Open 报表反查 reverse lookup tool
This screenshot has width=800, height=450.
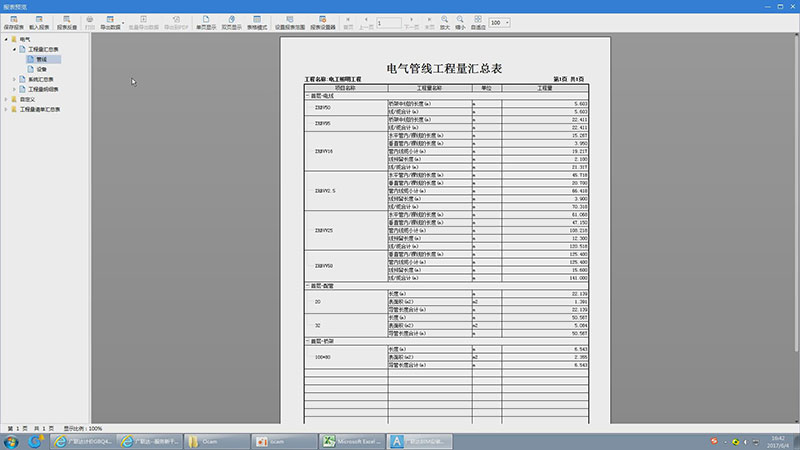[x=66, y=21]
